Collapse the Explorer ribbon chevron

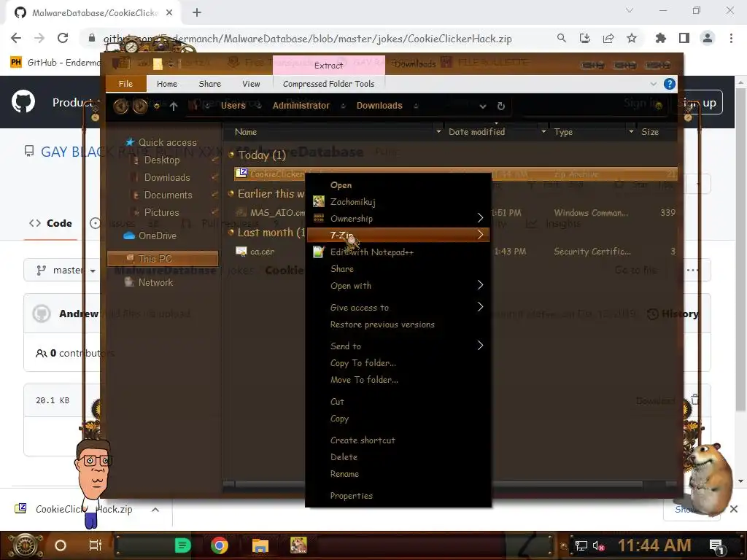(653, 84)
